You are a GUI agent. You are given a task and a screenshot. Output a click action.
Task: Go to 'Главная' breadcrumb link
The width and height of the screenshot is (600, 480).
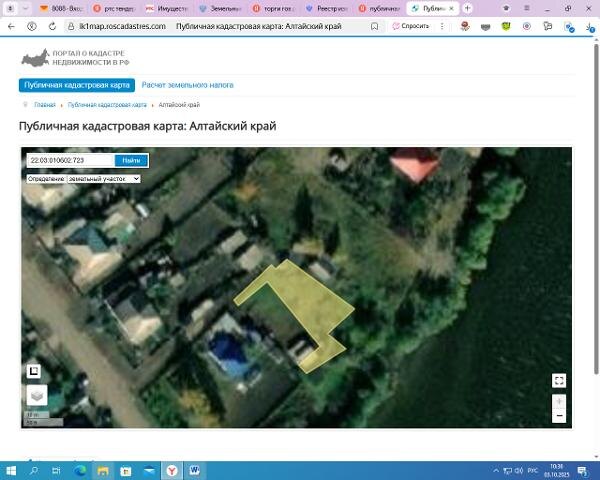(x=45, y=104)
